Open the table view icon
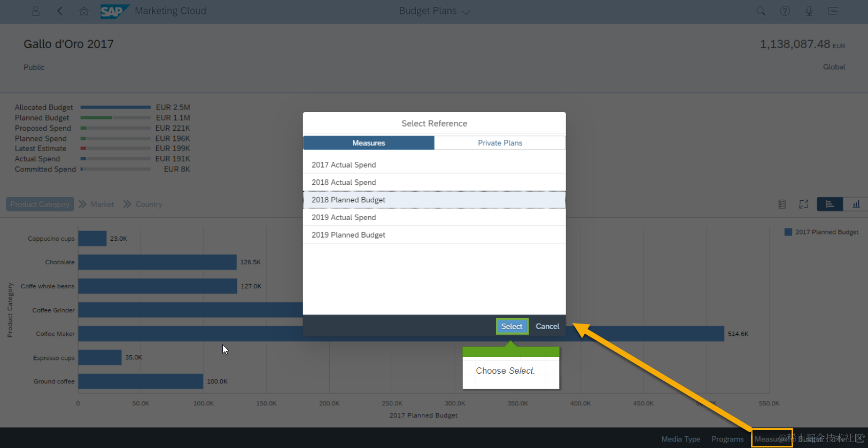Image resolution: width=868 pixels, height=448 pixels. point(782,204)
